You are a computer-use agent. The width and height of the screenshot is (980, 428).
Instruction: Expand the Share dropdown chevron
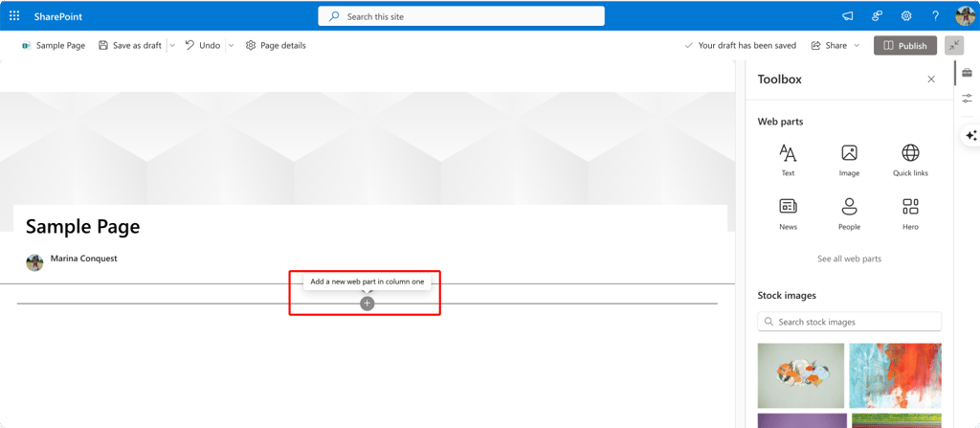point(857,45)
